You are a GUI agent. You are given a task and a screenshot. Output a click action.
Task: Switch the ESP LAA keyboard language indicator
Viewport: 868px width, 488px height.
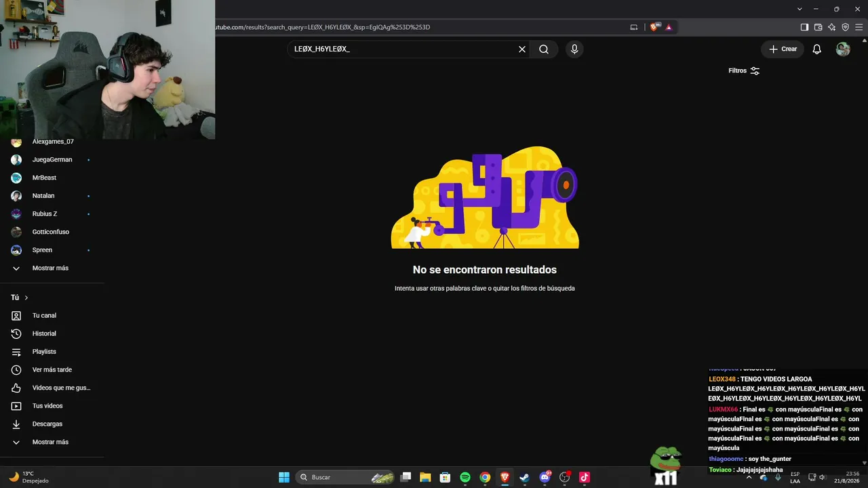tap(795, 477)
